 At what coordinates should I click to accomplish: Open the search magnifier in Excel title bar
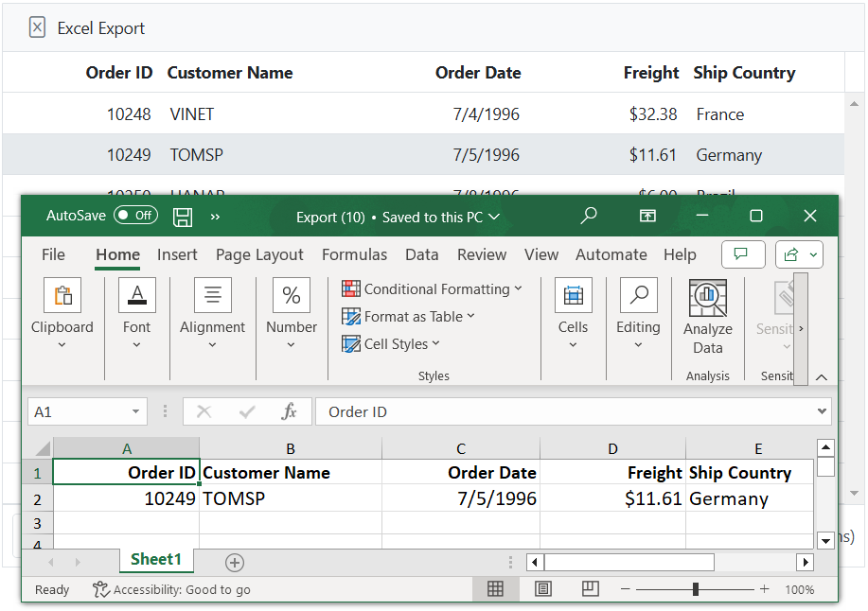coord(589,216)
